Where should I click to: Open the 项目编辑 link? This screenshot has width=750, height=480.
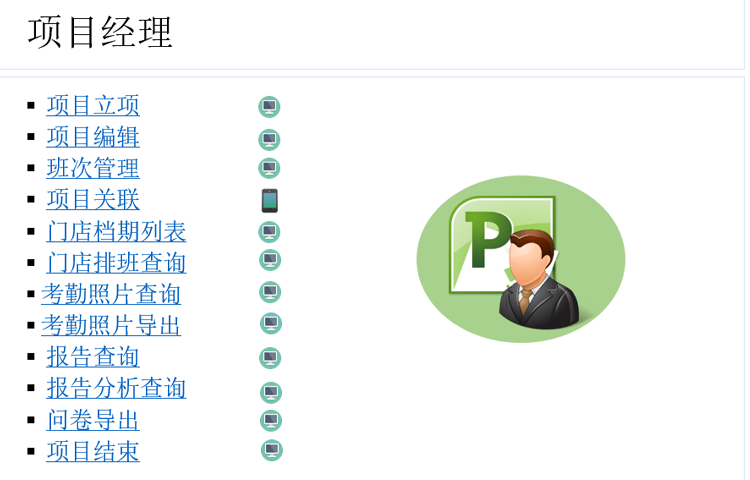pyautogui.click(x=93, y=137)
